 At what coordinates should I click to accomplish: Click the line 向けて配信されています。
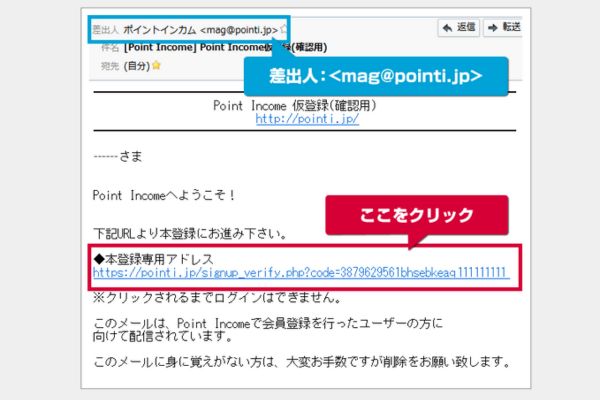click(x=163, y=336)
